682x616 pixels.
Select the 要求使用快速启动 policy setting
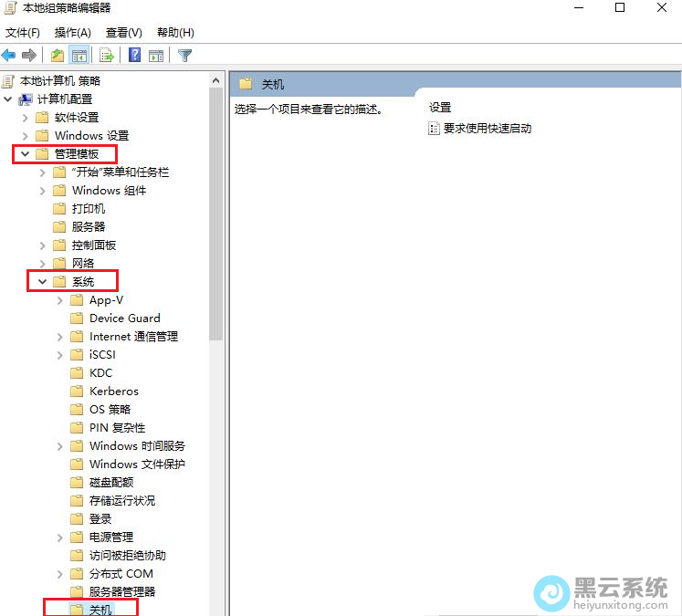click(x=487, y=129)
